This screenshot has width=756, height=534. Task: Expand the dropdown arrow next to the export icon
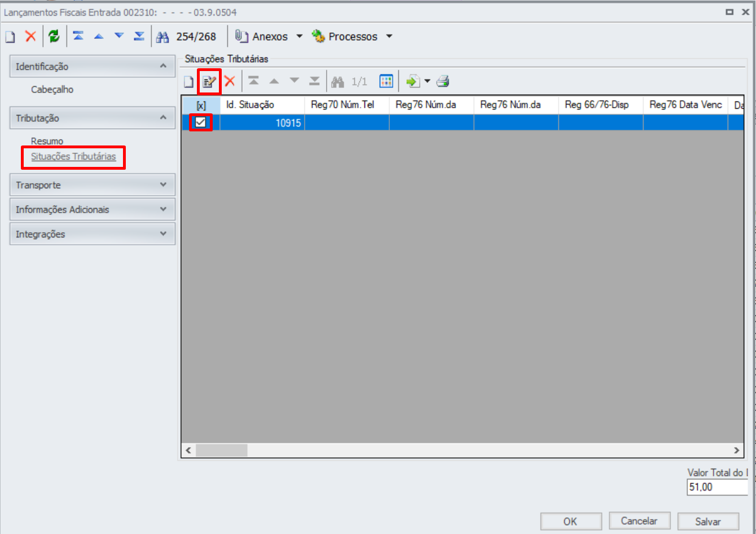(427, 82)
